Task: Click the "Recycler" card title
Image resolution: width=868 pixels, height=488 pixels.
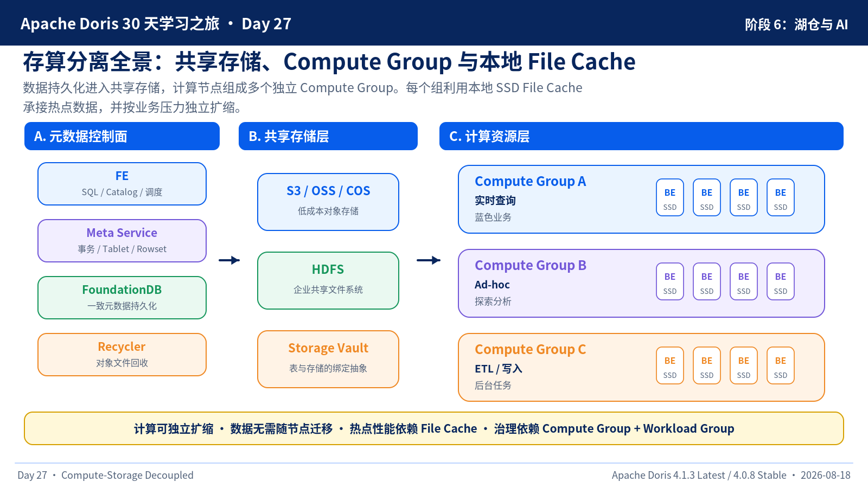Action: pos(122,346)
